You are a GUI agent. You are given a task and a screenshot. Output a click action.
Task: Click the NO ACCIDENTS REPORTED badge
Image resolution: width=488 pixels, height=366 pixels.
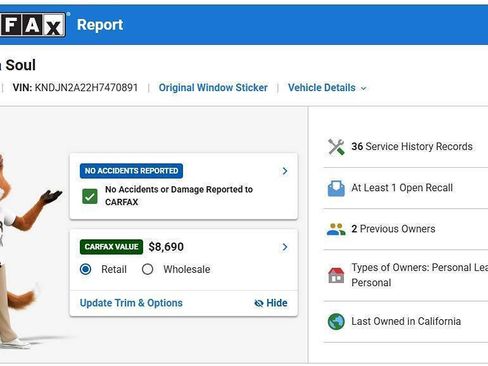click(x=131, y=171)
